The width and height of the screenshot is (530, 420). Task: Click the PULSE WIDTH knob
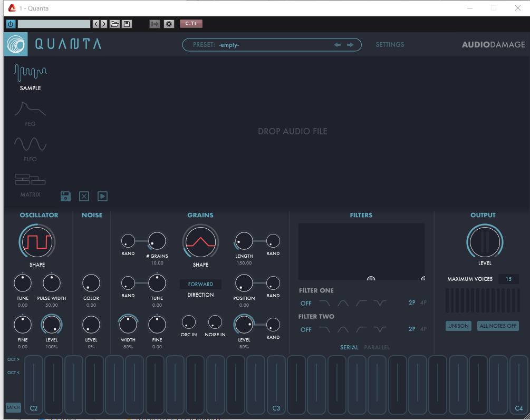[51, 283]
